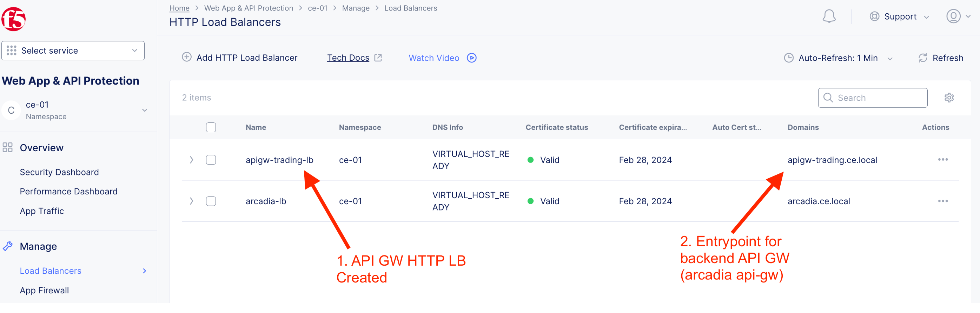Screen dimensions: 980x313
Task: Expand the apigw-trading-lb row details
Action: tap(191, 160)
